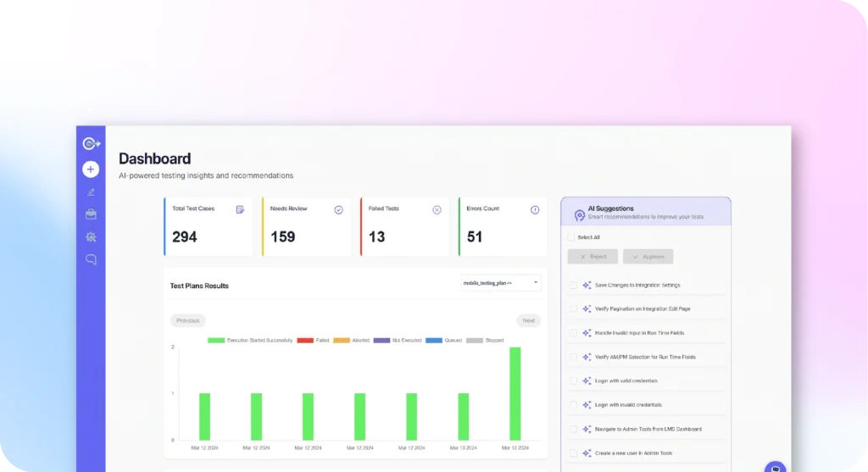
Task: Check the 'Login with valid credentials' suggestion
Action: tap(573, 381)
